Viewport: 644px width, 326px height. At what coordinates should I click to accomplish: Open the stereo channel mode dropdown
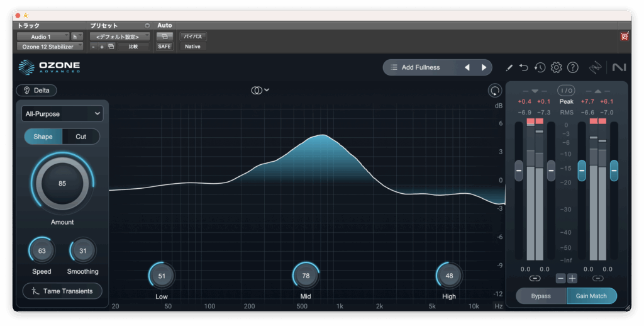pos(260,90)
